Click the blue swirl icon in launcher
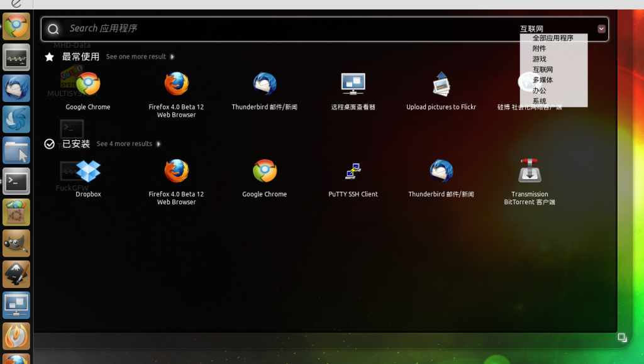Screen dimensions: 644x364 click(x=16, y=119)
